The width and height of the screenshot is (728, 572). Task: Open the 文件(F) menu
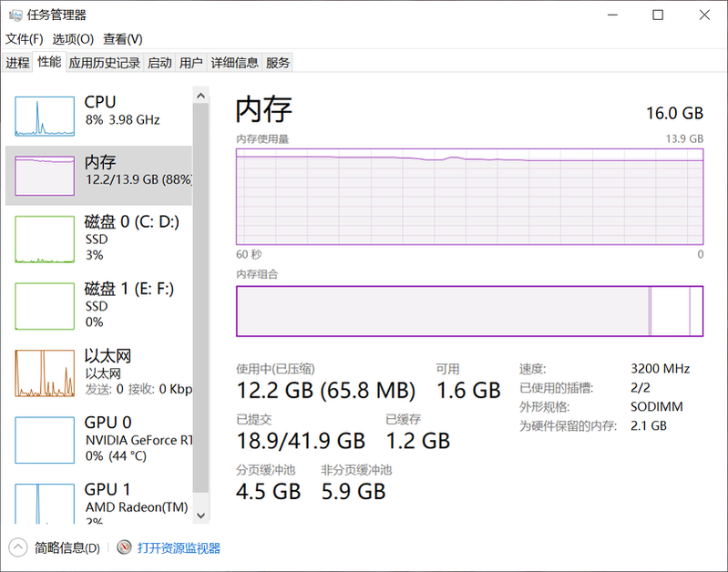tap(25, 39)
